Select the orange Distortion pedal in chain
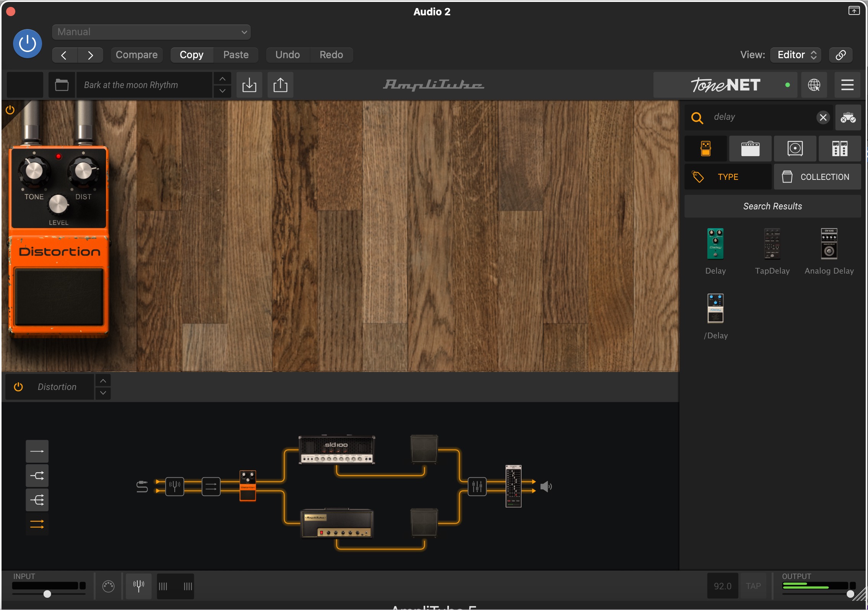Image resolution: width=868 pixels, height=610 pixels. 248,486
